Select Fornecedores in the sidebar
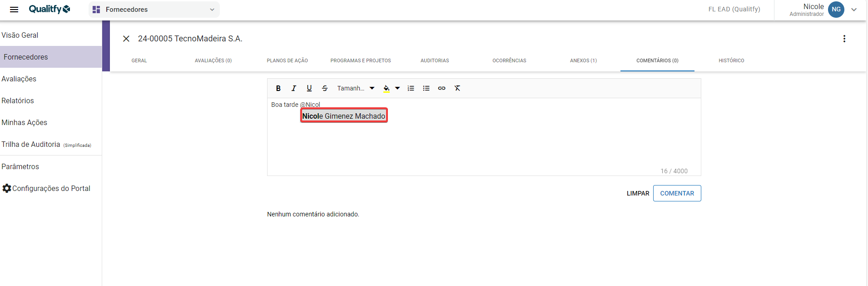This screenshot has height=286, width=868. click(51, 57)
